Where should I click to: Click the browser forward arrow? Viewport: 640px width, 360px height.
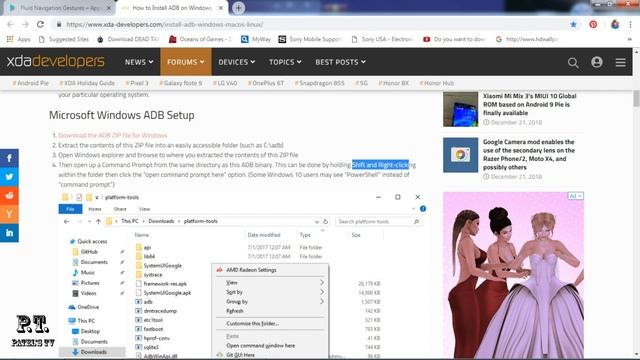(x=25, y=24)
